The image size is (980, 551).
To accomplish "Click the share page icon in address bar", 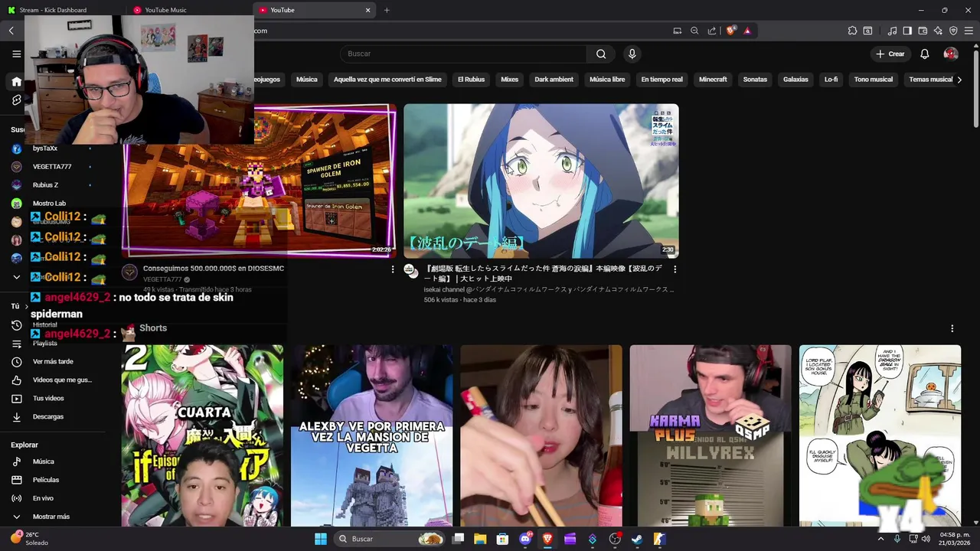I will (x=711, y=31).
